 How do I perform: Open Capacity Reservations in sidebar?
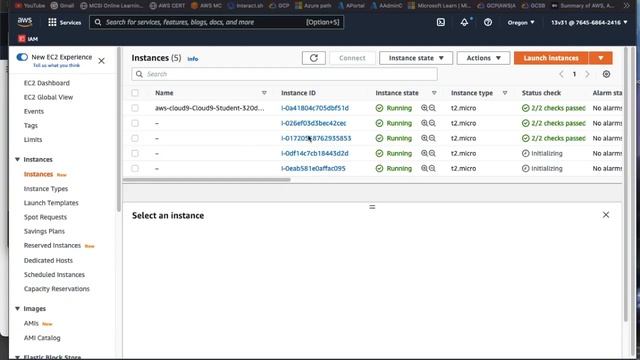point(56,289)
